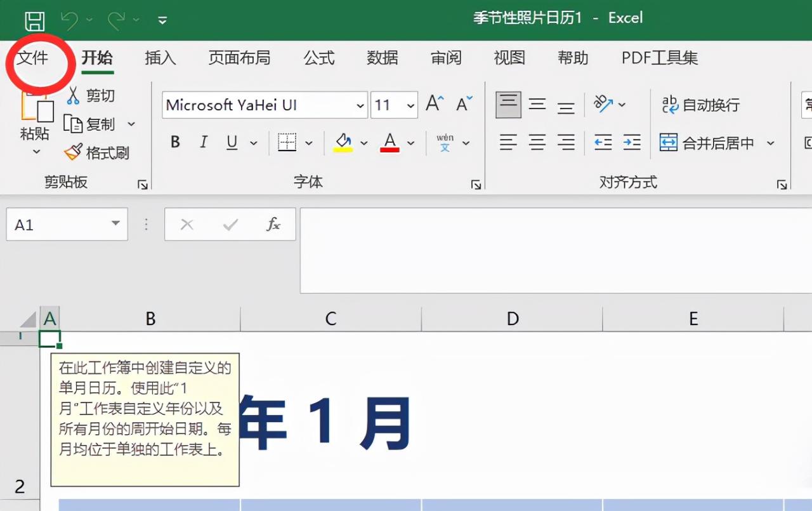The image size is (812, 511).
Task: Open the 字体 dialog launcher
Action: (476, 185)
